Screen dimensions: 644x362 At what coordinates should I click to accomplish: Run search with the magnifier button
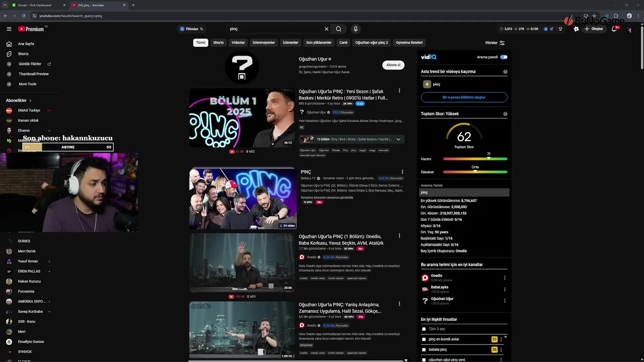[339, 29]
